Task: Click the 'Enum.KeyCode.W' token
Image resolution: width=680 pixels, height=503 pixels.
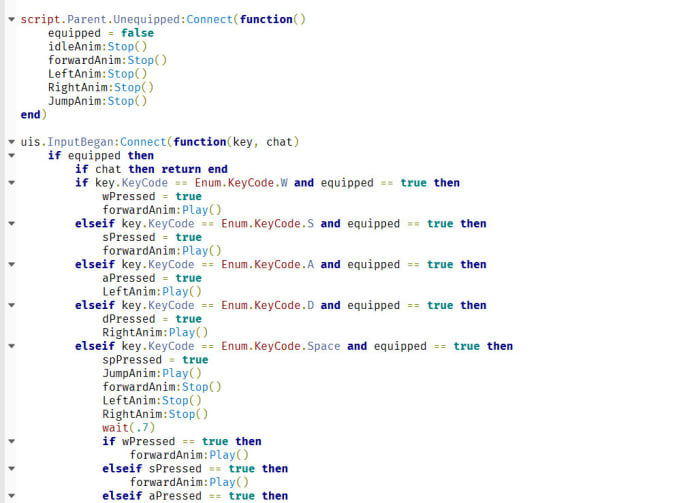Action: coord(241,183)
